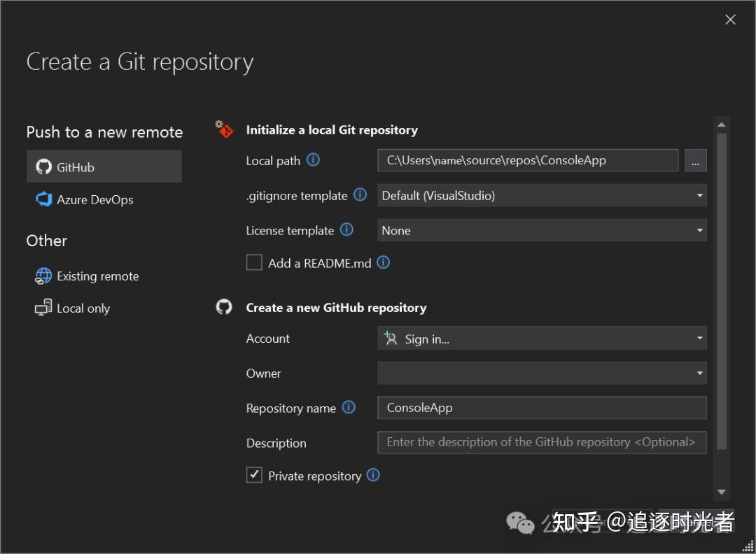The height and width of the screenshot is (554, 756).
Task: Click the Repository name text field
Action: pyautogui.click(x=542, y=408)
